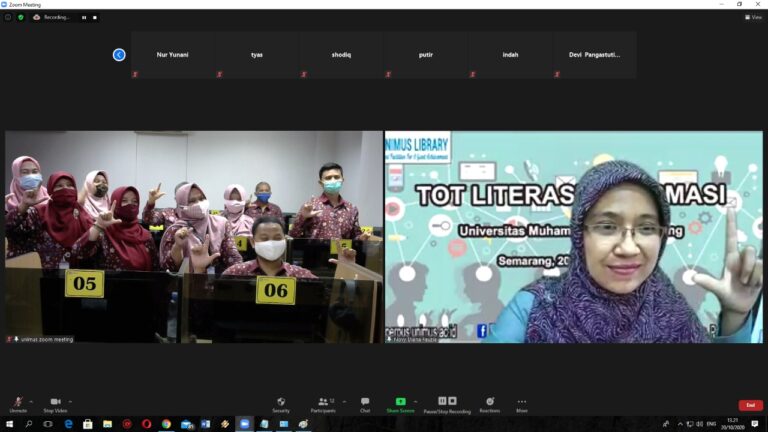768x432 pixels.
Task: Open the Chat panel
Action: point(365,402)
